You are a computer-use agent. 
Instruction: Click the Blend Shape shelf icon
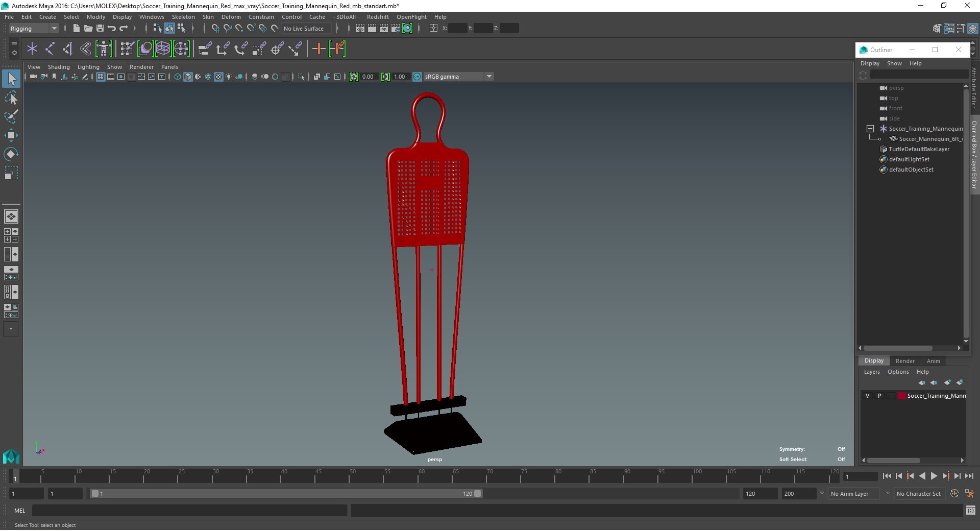(145, 49)
